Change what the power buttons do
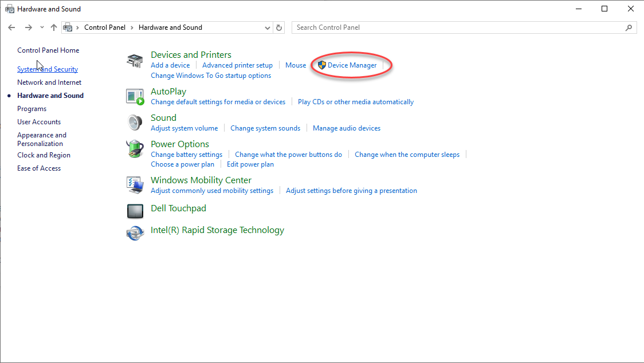The height and width of the screenshot is (363, 644). point(288,155)
